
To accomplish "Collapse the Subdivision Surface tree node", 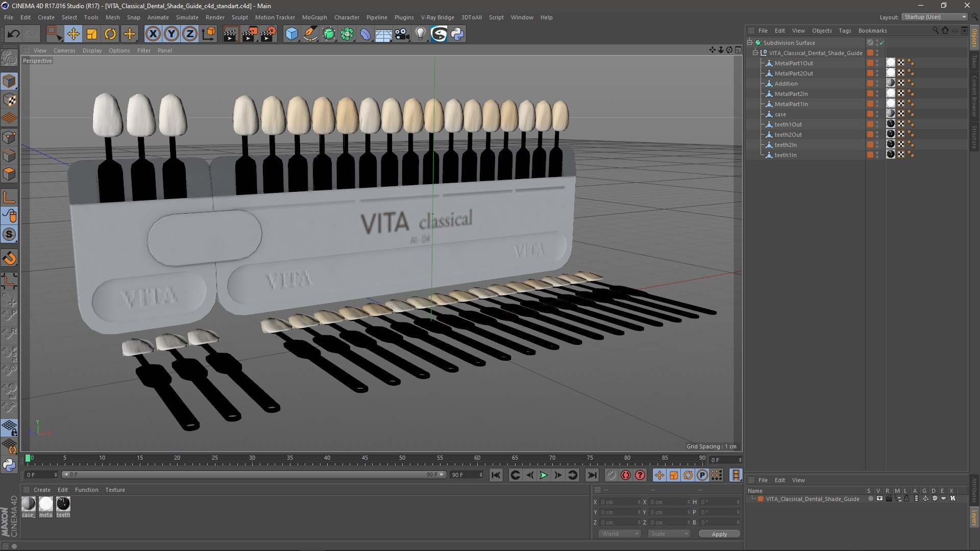I will point(750,43).
